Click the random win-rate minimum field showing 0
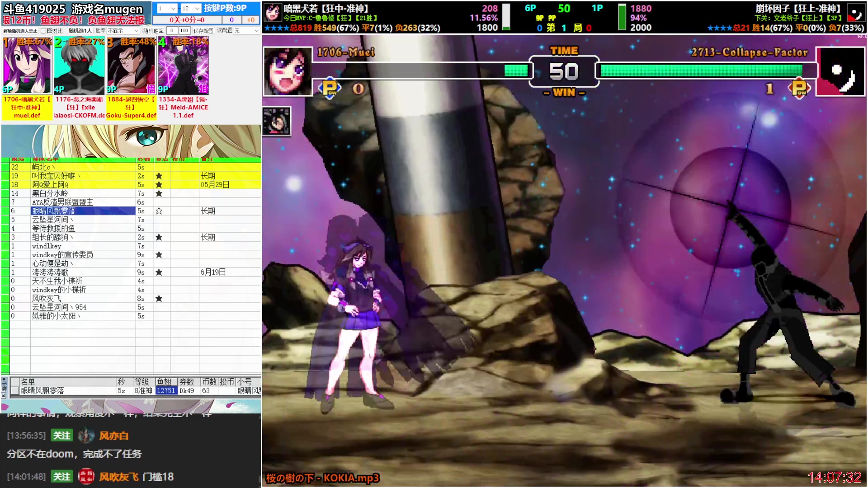This screenshot has width=868, height=488. [x=172, y=31]
